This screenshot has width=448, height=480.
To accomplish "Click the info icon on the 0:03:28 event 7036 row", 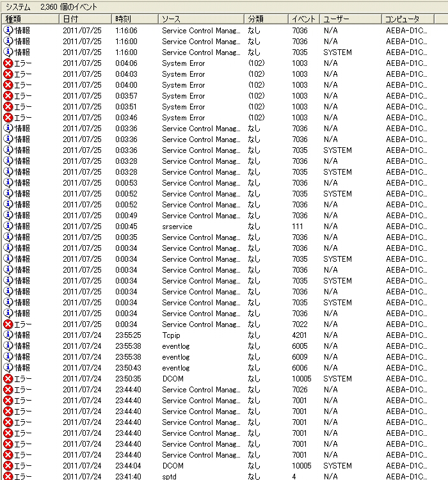I will (8, 161).
